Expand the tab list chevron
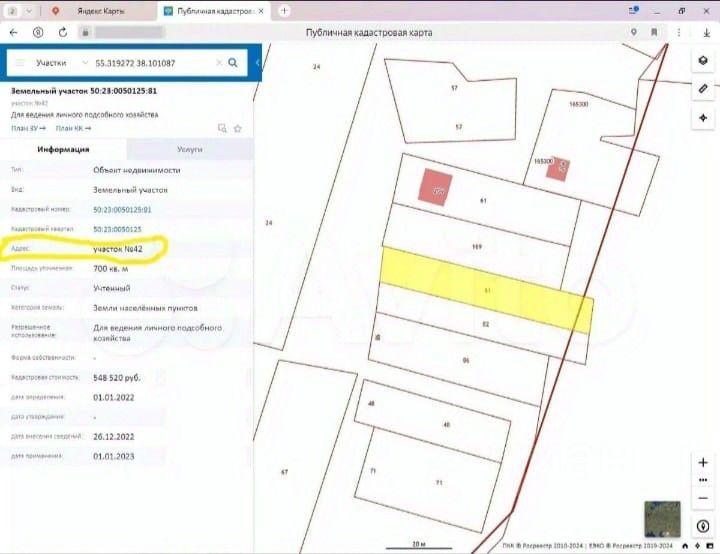Image resolution: width=720 pixels, height=554 pixels. click(x=28, y=11)
